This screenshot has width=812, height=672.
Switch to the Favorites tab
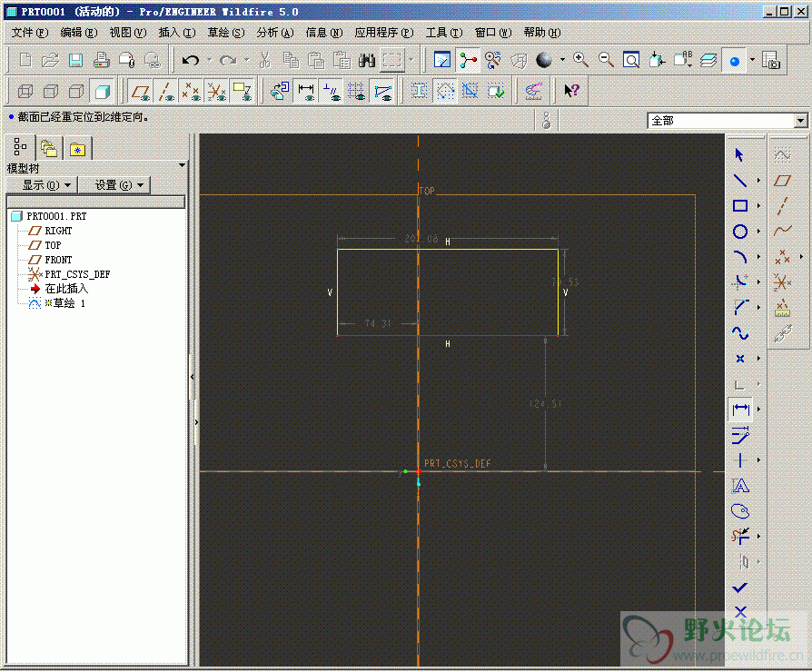(78, 149)
